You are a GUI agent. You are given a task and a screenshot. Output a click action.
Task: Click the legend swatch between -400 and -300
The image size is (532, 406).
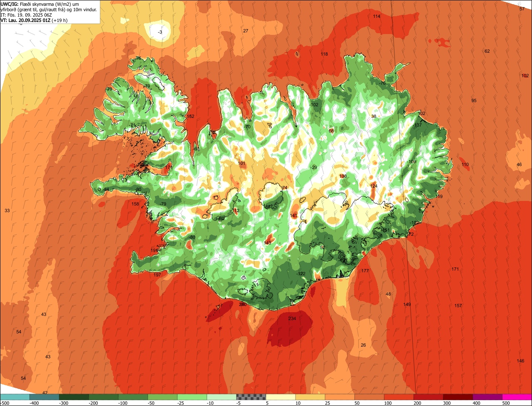click(44, 397)
